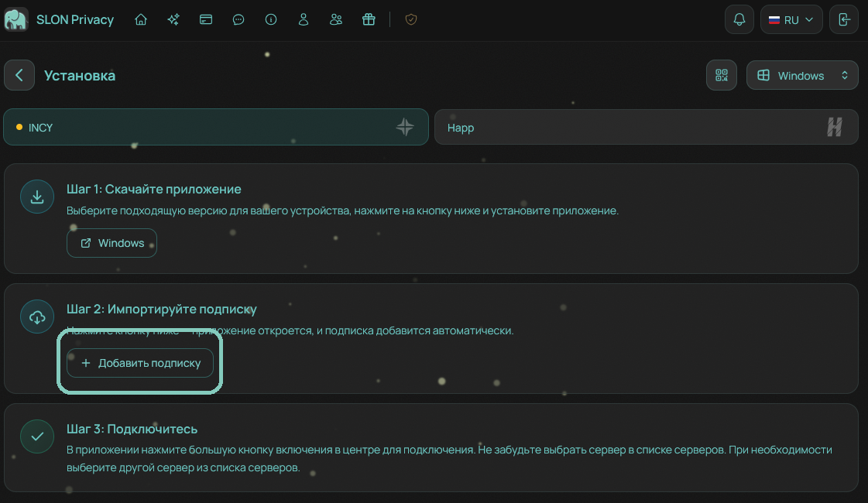This screenshot has width=868, height=503.
Task: Show the QR code button
Action: pos(722,75)
